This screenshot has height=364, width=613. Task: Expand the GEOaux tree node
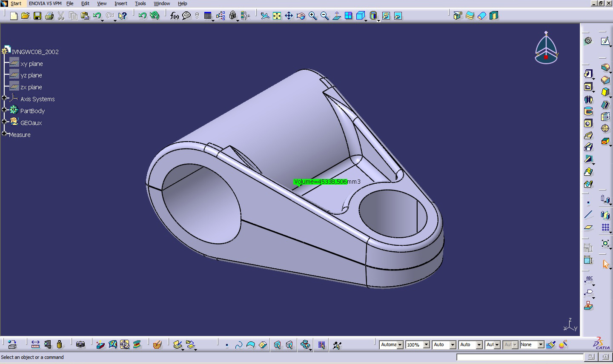(x=4, y=122)
